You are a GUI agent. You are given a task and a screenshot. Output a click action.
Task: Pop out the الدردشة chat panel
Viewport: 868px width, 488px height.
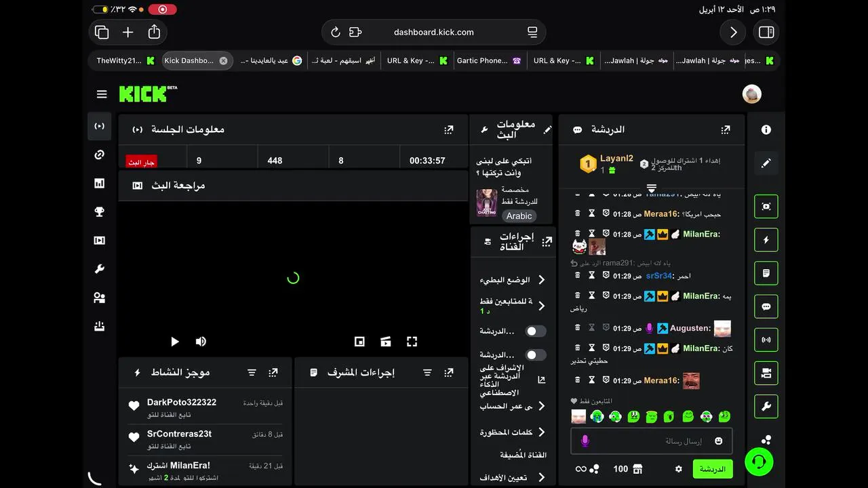point(726,129)
